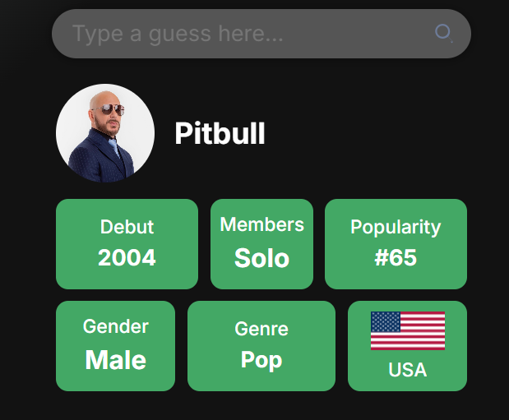Select the Male gender value
The width and height of the screenshot is (509, 420).
116,360
